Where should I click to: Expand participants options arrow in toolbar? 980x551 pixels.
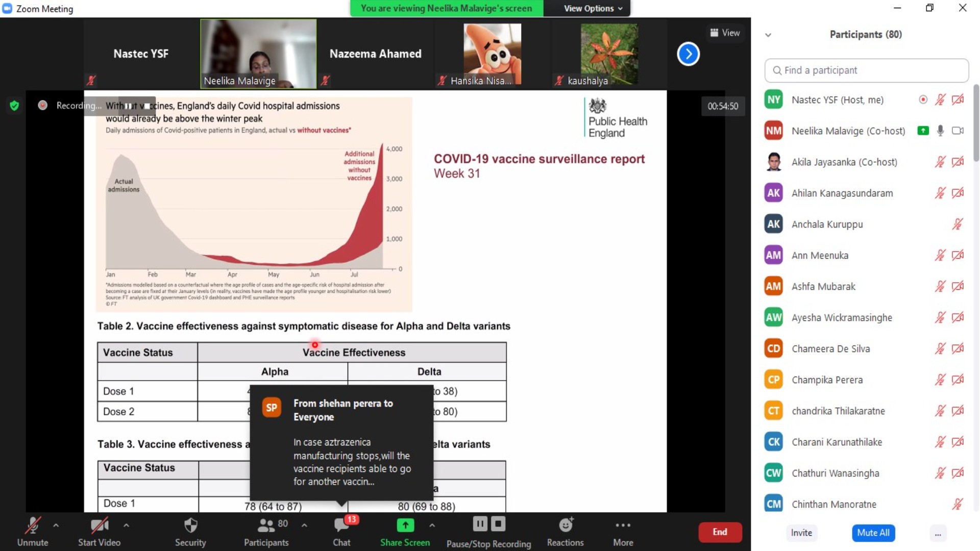tap(304, 525)
